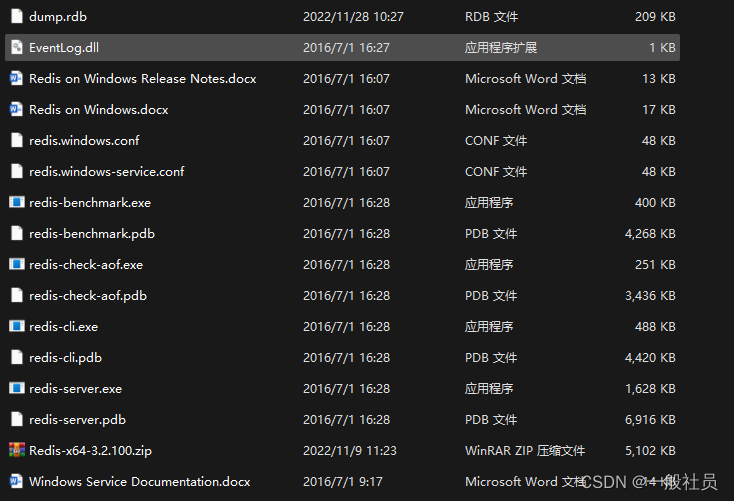
Task: Click the 4,268 KB size of redis-benchmark.pdb
Action: coord(650,234)
